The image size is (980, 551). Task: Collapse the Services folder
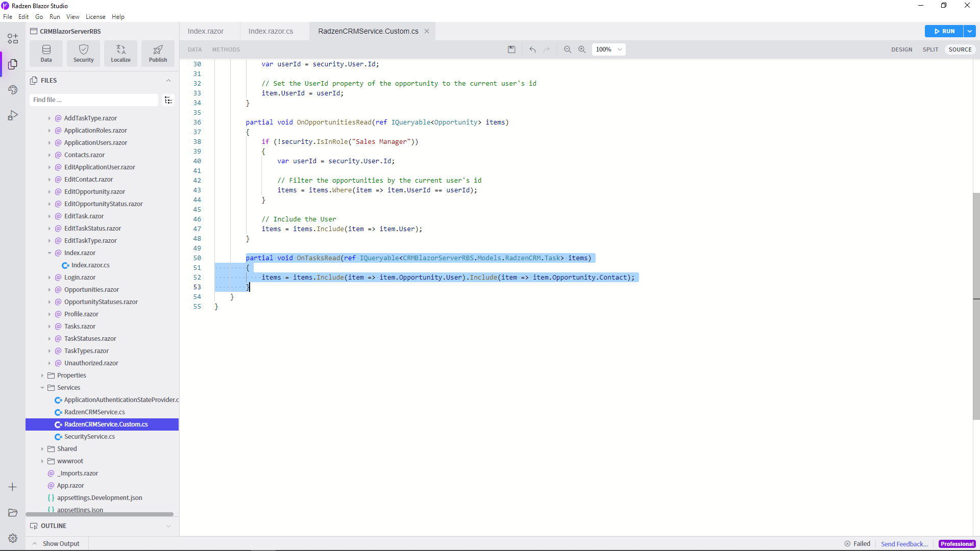(x=42, y=388)
